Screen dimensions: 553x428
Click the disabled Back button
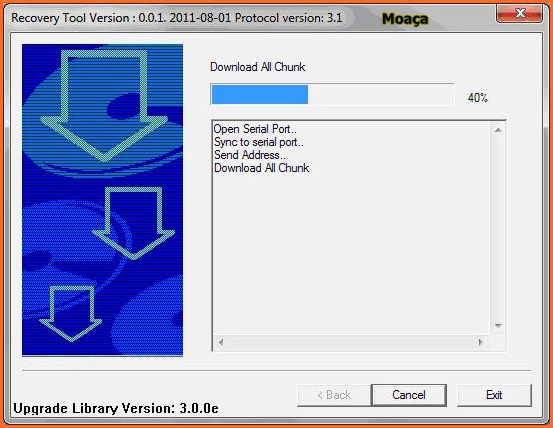point(334,395)
